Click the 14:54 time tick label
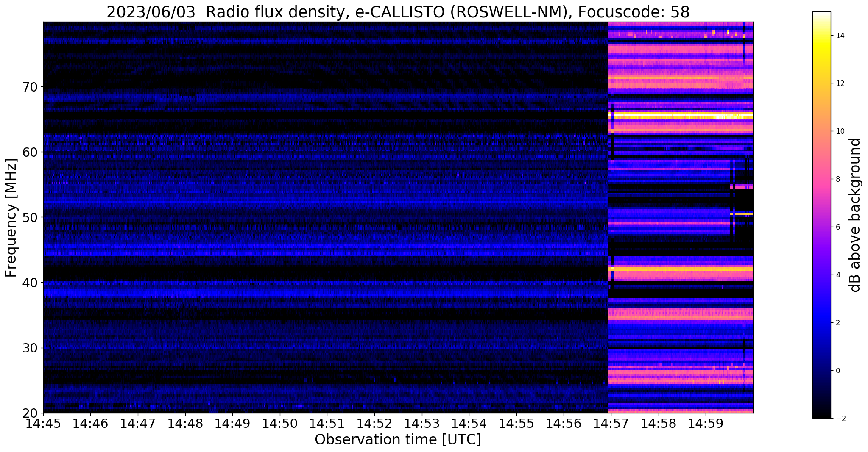868x452 pixels. pyautogui.click(x=469, y=423)
